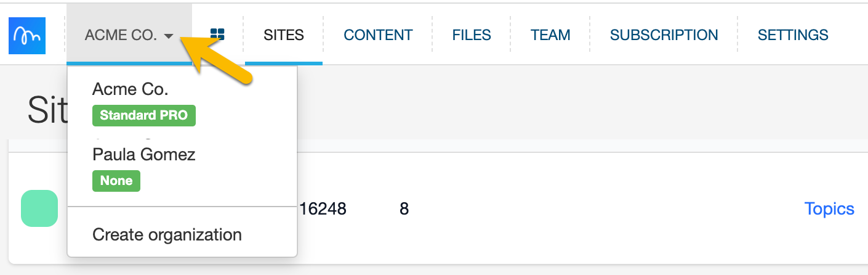Image resolution: width=868 pixels, height=275 pixels.
Task: Click the ACME CO. organization name in header
Action: point(121,35)
